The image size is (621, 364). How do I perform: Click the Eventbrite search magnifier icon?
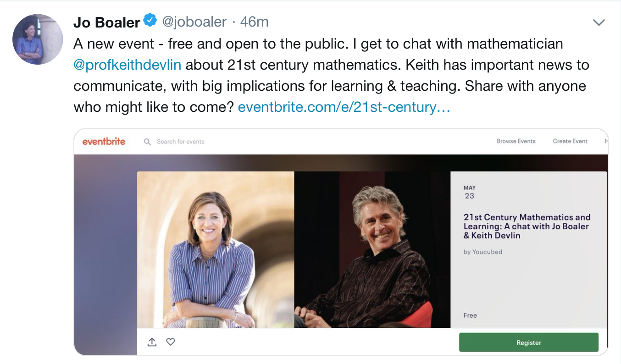(x=147, y=142)
